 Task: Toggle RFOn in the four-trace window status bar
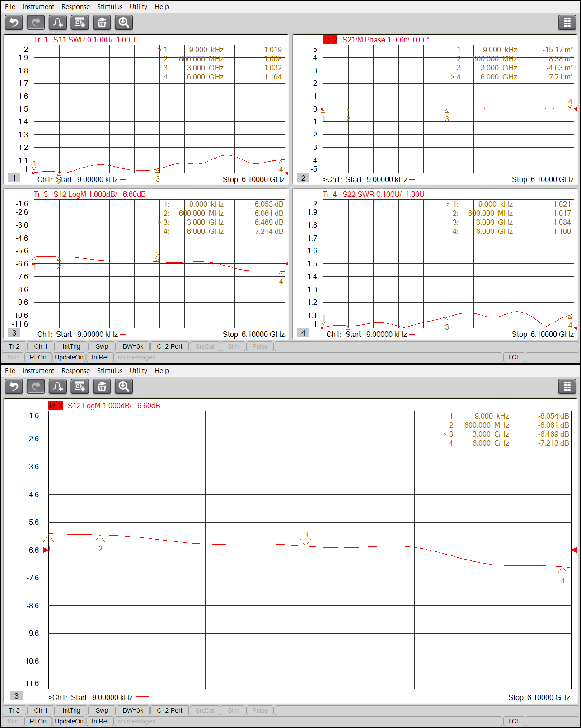[38, 357]
